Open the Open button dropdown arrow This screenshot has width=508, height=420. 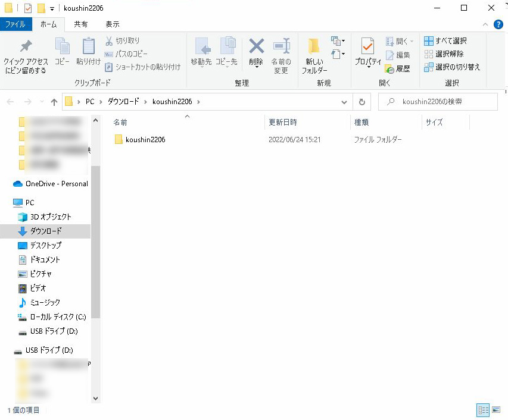412,41
